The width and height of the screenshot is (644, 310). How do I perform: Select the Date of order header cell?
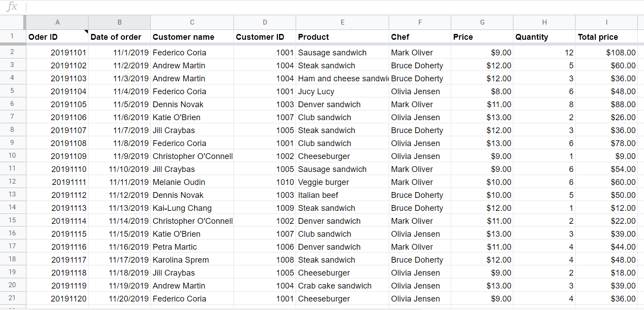119,36
